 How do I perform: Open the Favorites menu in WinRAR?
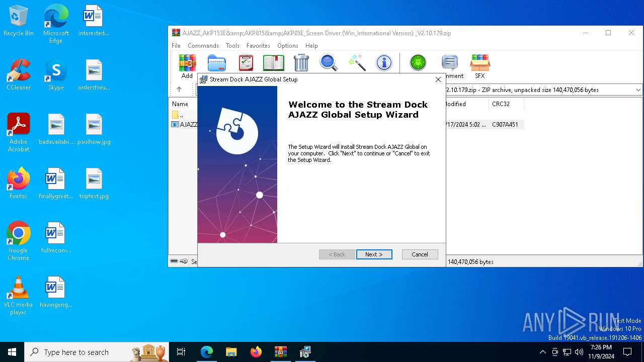point(258,46)
